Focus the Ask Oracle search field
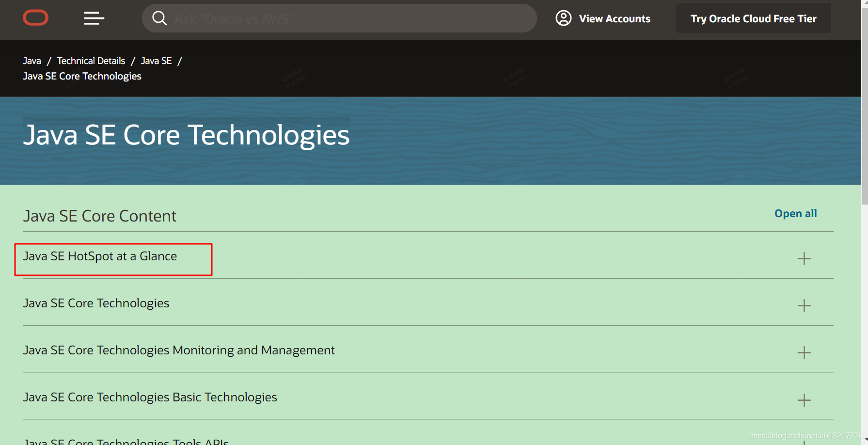Screen dimensions: 868x445 tap(339, 18)
